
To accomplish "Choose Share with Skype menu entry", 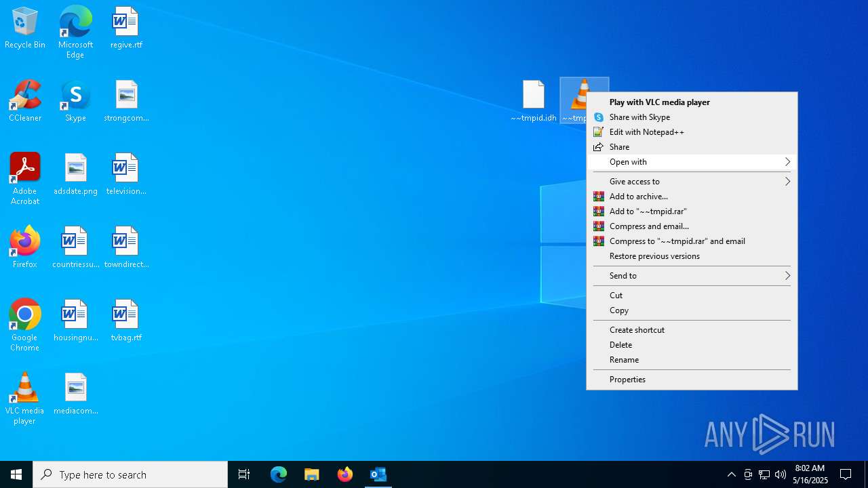I will [692, 117].
